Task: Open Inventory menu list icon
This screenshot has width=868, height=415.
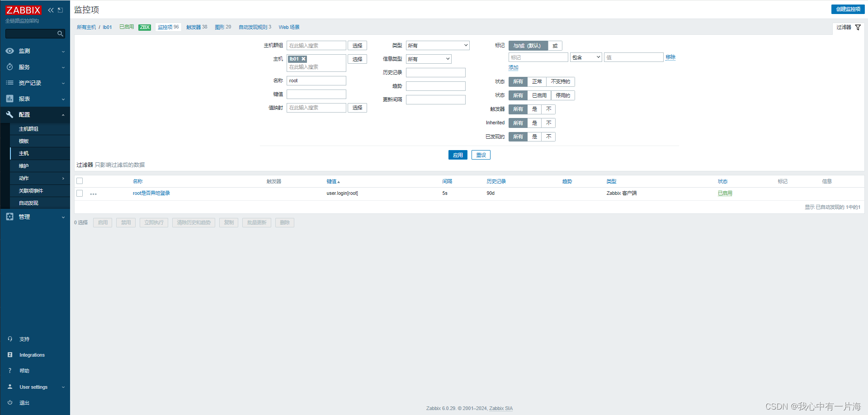Action: [9, 83]
